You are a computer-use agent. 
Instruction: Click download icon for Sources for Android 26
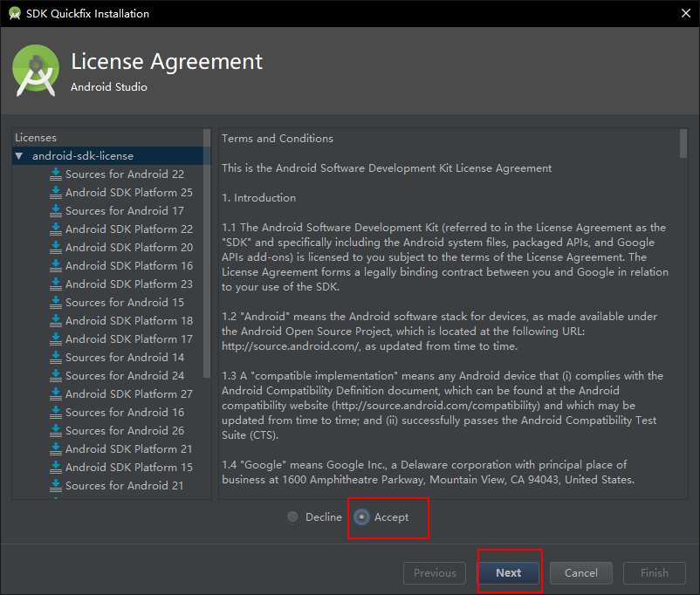click(56, 430)
